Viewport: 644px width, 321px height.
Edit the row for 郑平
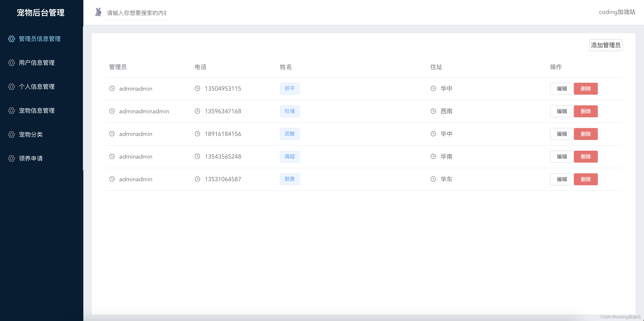[x=562, y=89]
